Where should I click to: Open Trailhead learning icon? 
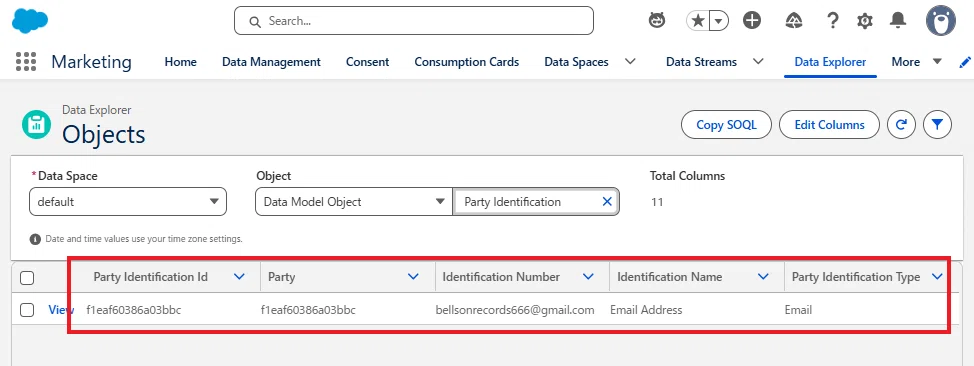(x=794, y=21)
